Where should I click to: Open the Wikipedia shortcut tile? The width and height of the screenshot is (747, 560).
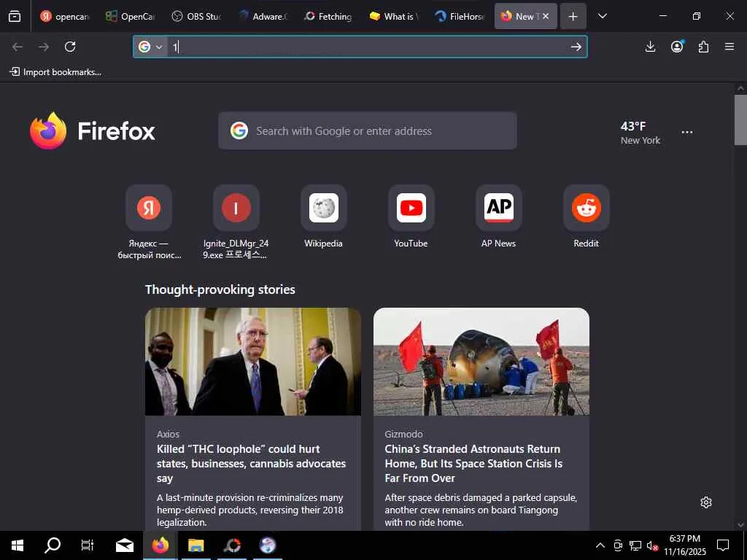pos(323,208)
